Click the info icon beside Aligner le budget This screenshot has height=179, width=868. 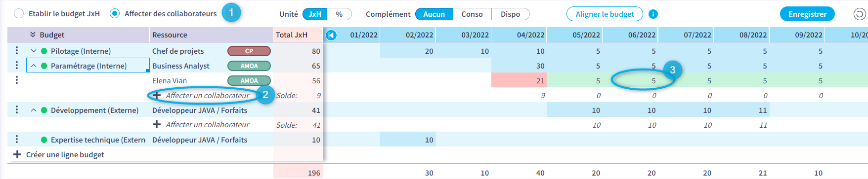(x=653, y=14)
